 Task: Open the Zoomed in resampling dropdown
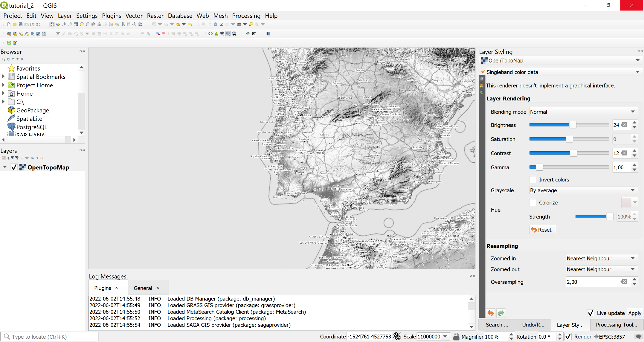coord(602,259)
